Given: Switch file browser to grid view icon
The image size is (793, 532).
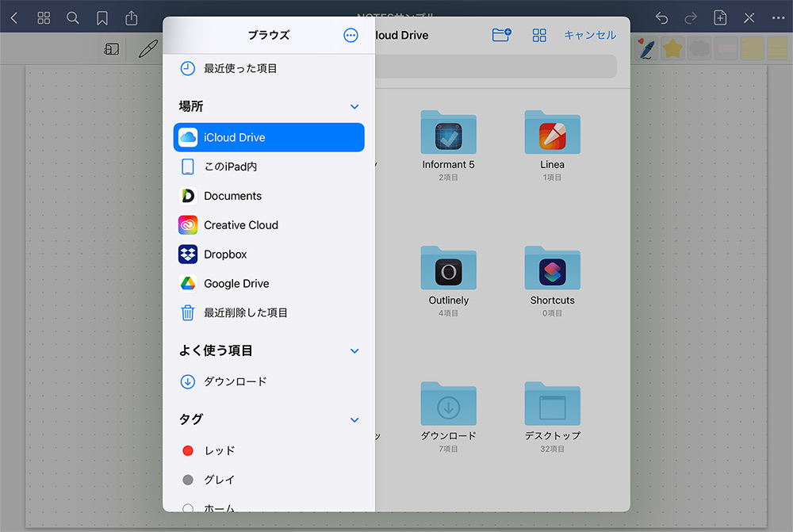Looking at the screenshot, I should 539,36.
